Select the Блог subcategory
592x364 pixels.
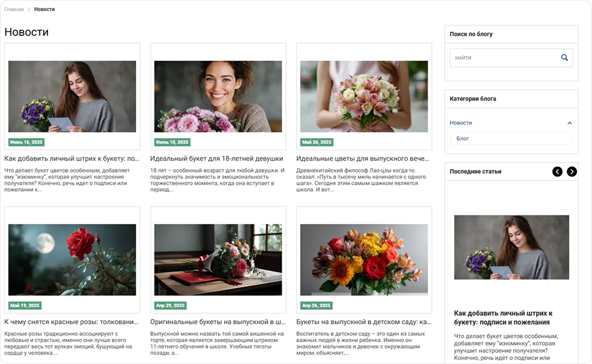pos(462,139)
